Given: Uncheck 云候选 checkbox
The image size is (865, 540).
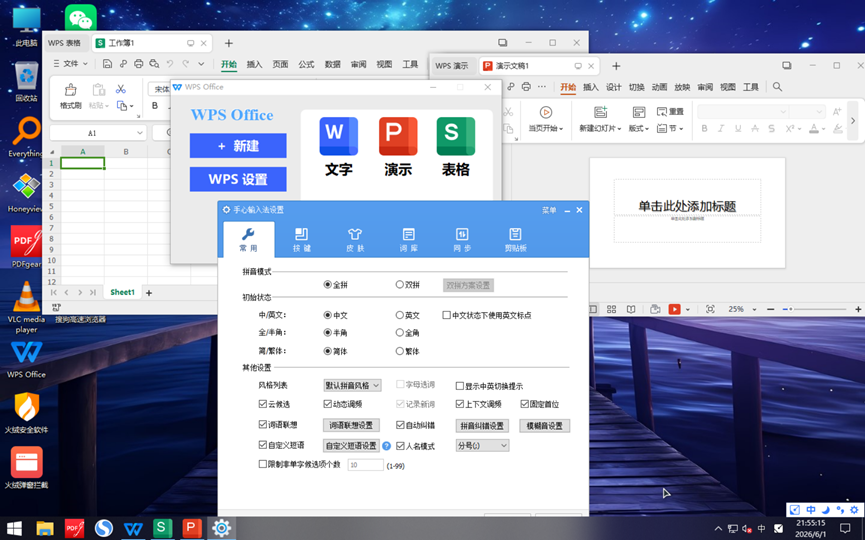Looking at the screenshot, I should pyautogui.click(x=263, y=404).
